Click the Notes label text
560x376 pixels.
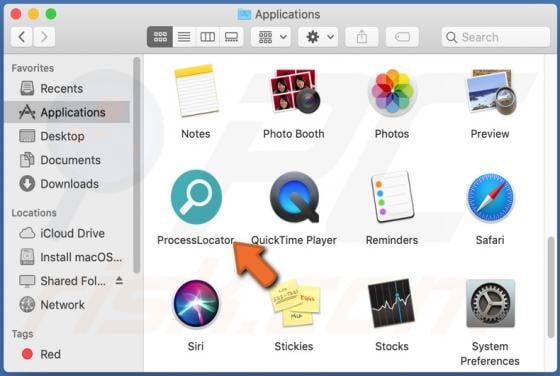coord(196,134)
